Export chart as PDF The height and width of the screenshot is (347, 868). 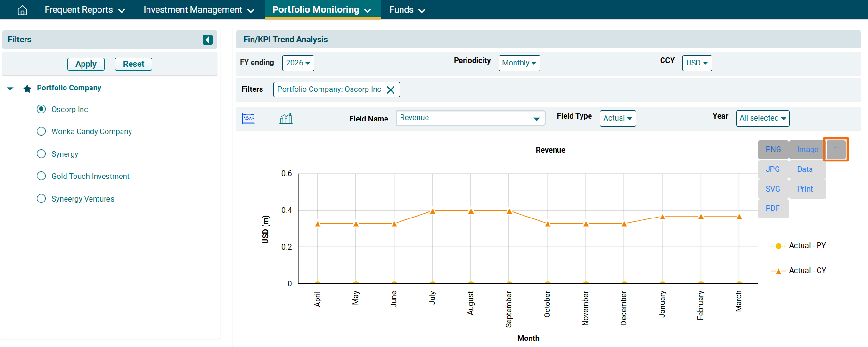[773, 209]
